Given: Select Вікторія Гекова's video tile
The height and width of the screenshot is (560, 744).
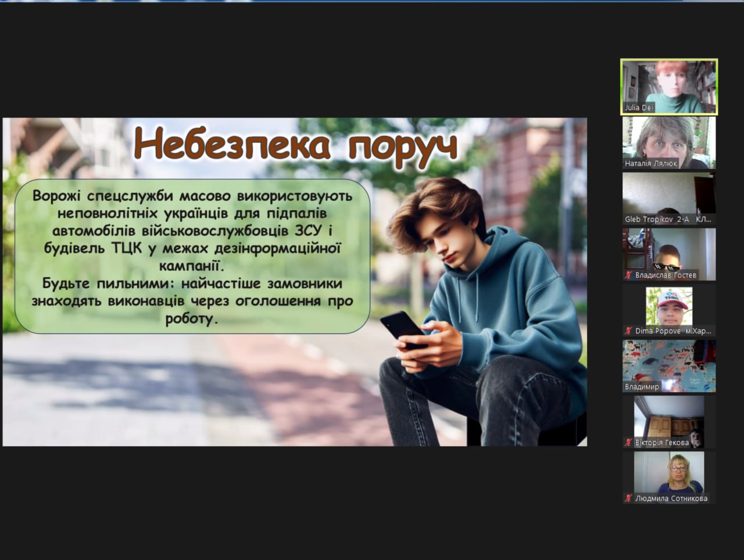Looking at the screenshot, I should pyautogui.click(x=669, y=422).
